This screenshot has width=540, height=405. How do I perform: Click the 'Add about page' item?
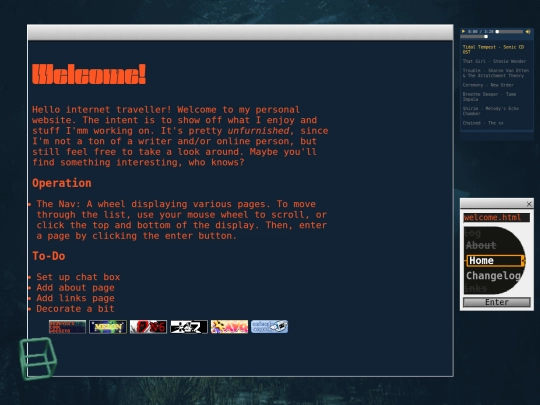tap(75, 288)
